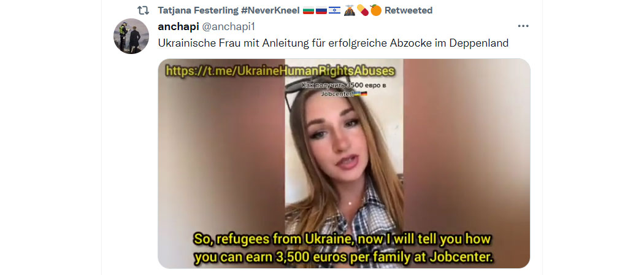Viewport: 644px width, 275px height.
Task: Click the Russian Jobcenter caption in the video
Action: (x=333, y=89)
